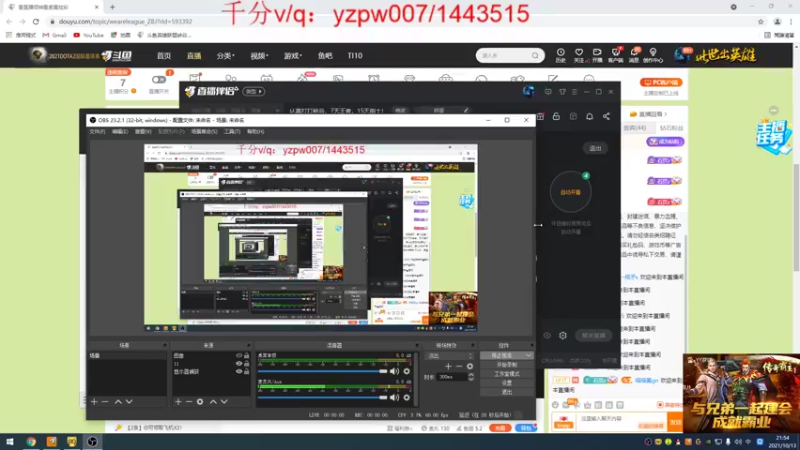800x450 pixels.
Task: Open desktop audio settings gear in mixer
Action: [x=407, y=371]
